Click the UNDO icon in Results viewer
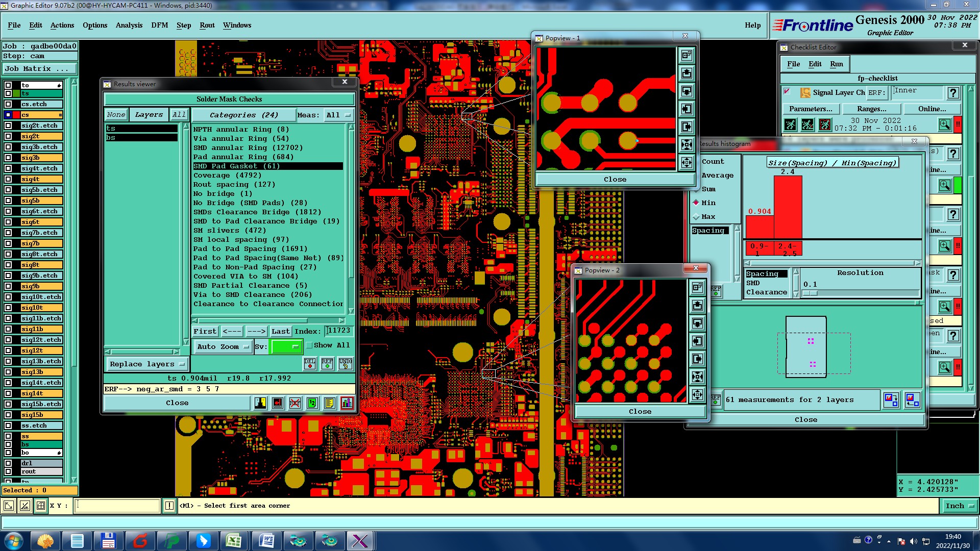The image size is (980, 551). [346, 363]
